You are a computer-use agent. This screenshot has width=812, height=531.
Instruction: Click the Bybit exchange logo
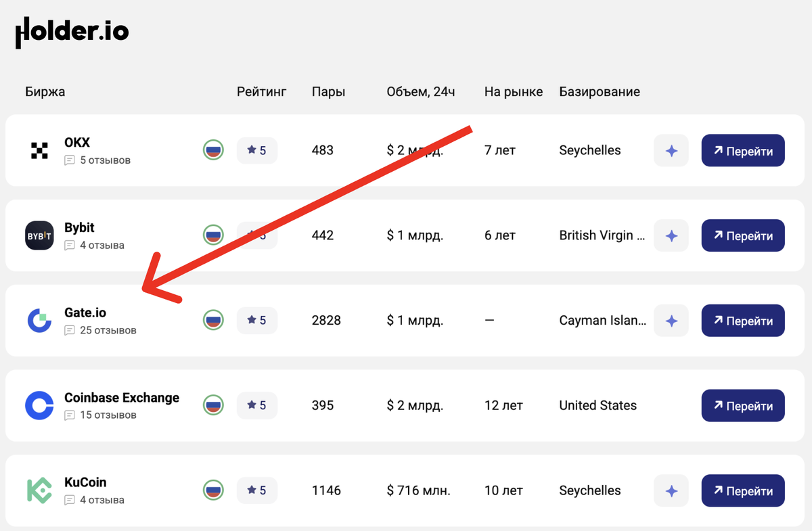[39, 235]
